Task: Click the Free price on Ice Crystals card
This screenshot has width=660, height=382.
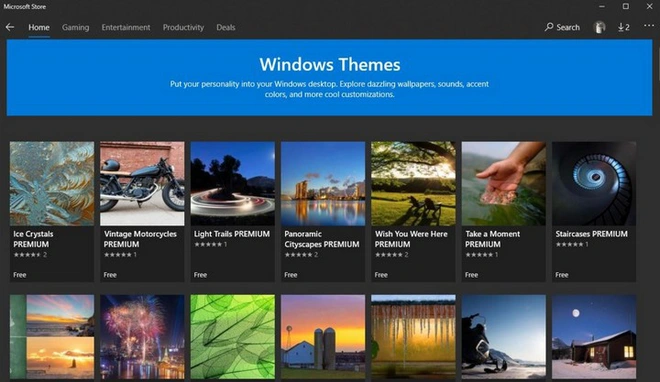Action: [20, 275]
